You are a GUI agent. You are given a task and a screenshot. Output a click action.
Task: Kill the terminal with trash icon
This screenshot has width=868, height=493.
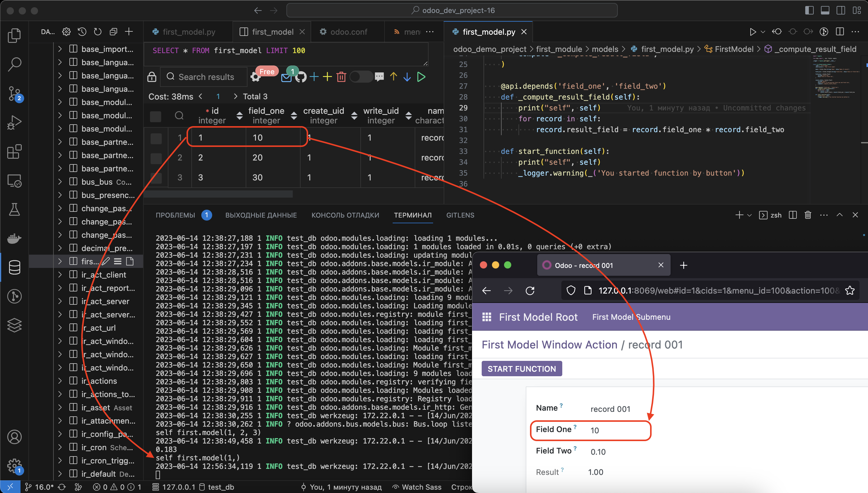pos(808,215)
